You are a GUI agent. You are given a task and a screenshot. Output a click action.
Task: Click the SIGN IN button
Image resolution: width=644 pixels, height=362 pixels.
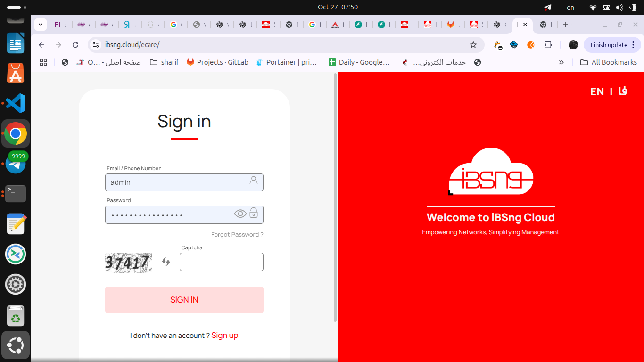[x=184, y=300]
